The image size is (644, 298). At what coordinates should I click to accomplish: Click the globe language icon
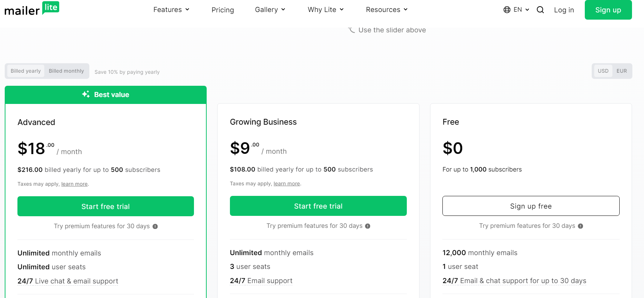[x=507, y=10]
